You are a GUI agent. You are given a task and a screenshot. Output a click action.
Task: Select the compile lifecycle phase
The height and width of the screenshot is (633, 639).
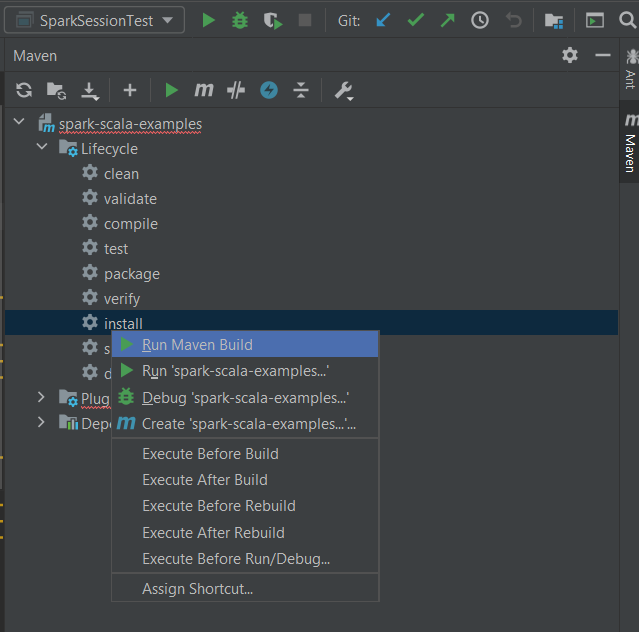click(131, 224)
